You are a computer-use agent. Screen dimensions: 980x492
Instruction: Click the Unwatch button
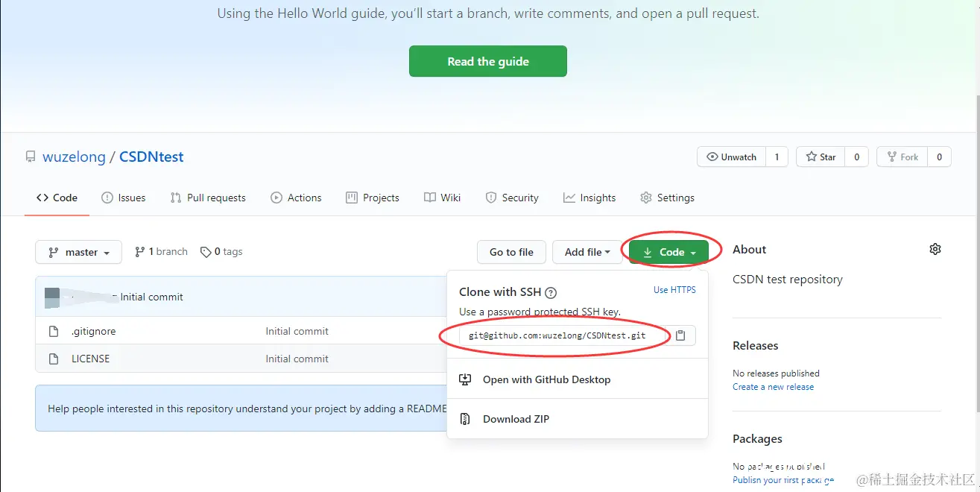pyautogui.click(x=731, y=157)
